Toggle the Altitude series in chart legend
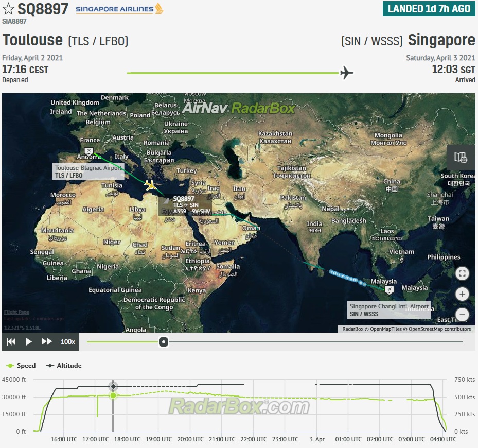This screenshot has height=448, width=478. 63,365
